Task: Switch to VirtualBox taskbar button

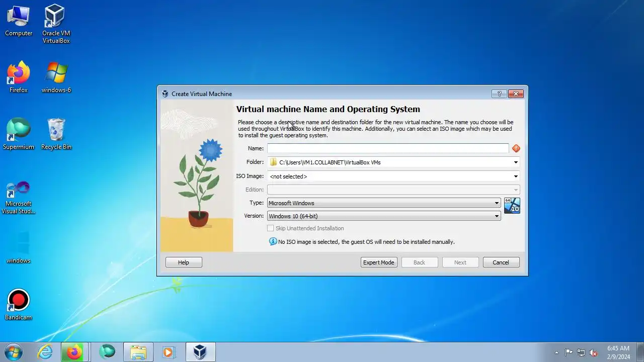Action: [x=201, y=352]
